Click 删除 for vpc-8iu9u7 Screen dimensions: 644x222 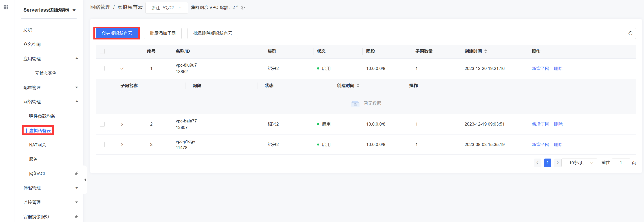pos(558,68)
